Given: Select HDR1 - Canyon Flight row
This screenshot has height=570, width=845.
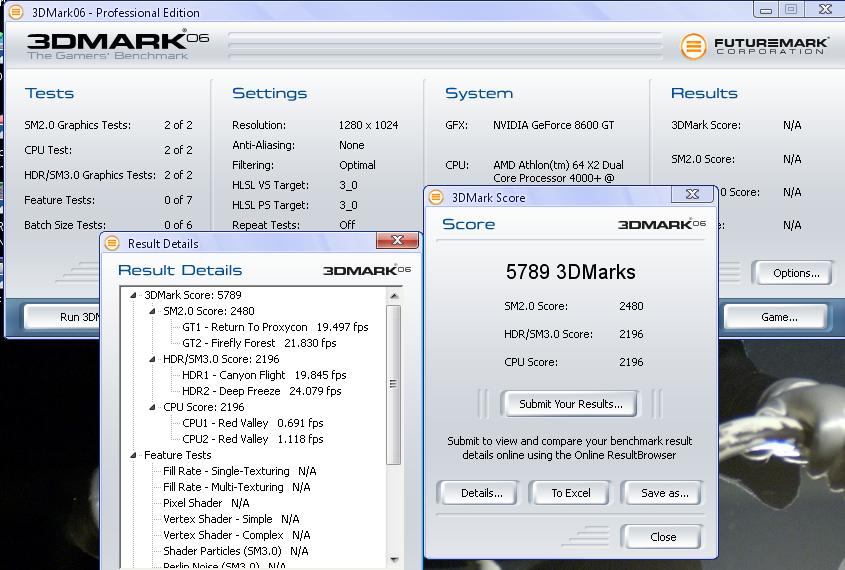Looking at the screenshot, I should (x=264, y=375).
